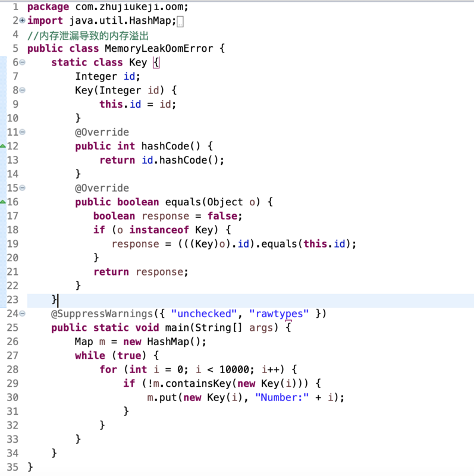This screenshot has height=476, width=474.
Task: Click the put method call on line 30
Action: point(168,397)
